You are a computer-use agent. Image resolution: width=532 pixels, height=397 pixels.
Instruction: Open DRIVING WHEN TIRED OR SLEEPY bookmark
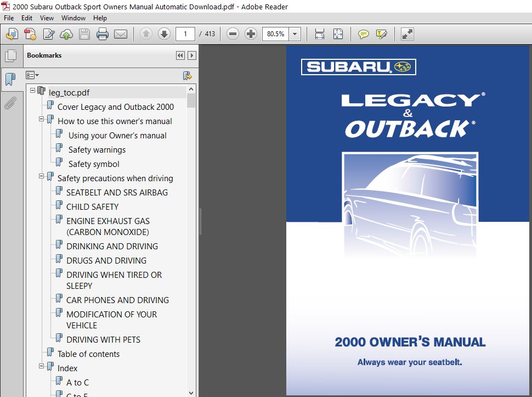pos(114,280)
